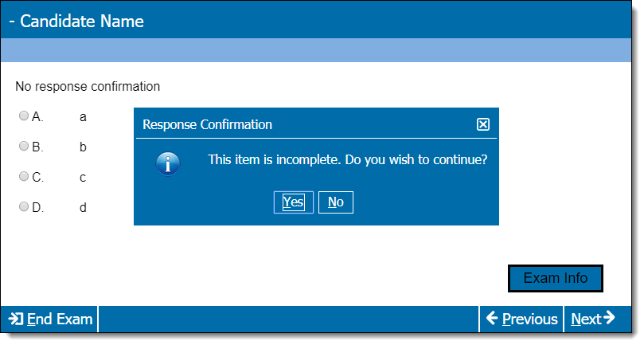
Task: Click the question text 'No response confirmation'
Action: click(x=88, y=86)
